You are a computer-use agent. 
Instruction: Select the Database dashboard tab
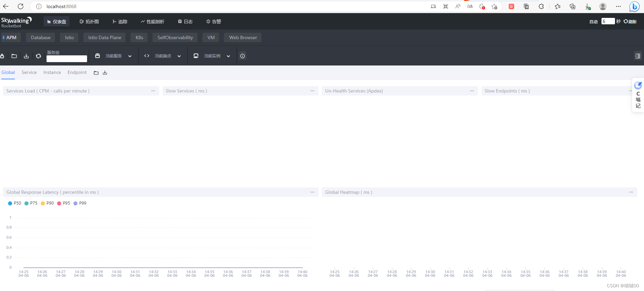tap(40, 37)
